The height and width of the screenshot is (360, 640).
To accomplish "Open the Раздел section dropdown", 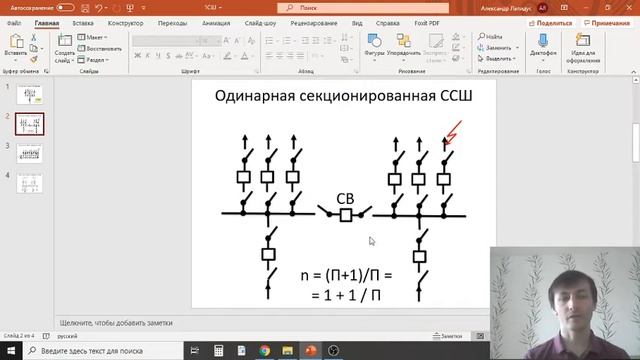I will (93, 60).
